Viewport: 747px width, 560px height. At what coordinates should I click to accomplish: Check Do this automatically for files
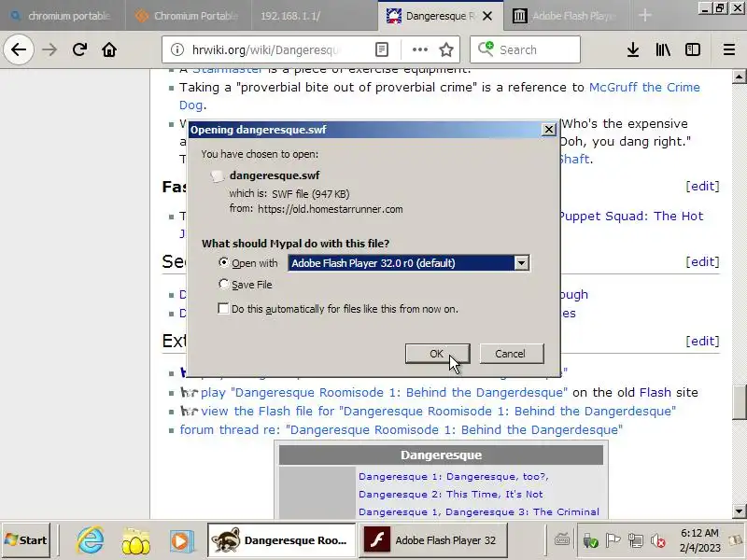[x=223, y=309]
